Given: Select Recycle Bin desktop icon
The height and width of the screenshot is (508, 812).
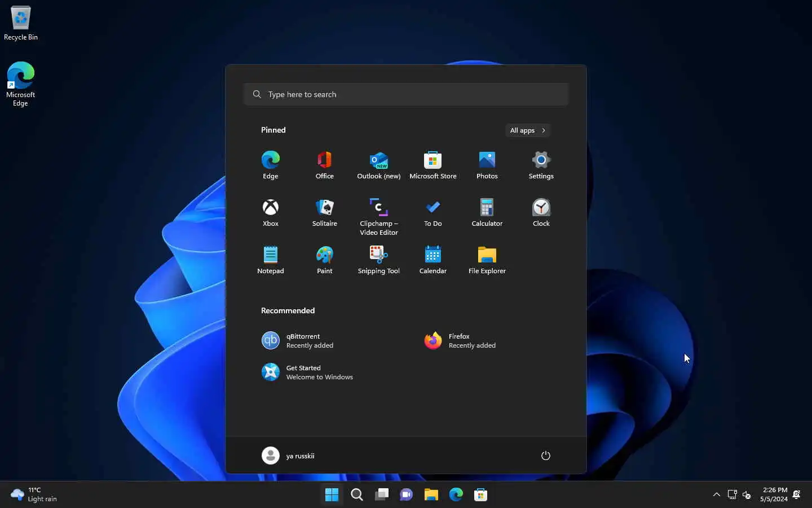Looking at the screenshot, I should [x=21, y=24].
